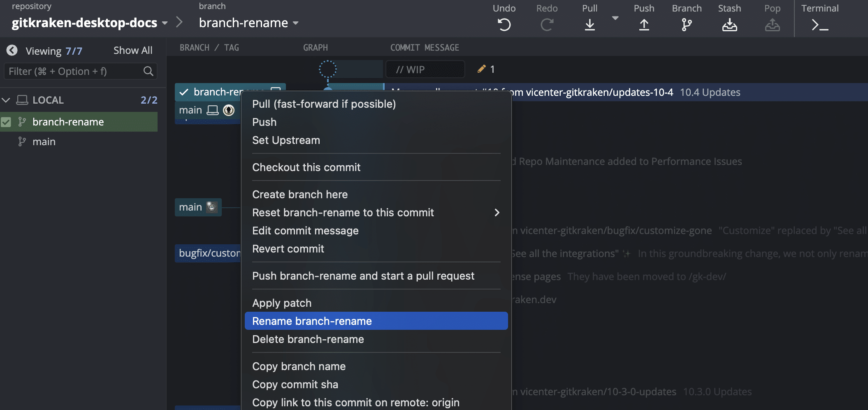
Task: Click the Branch creation icon
Action: 686,24
